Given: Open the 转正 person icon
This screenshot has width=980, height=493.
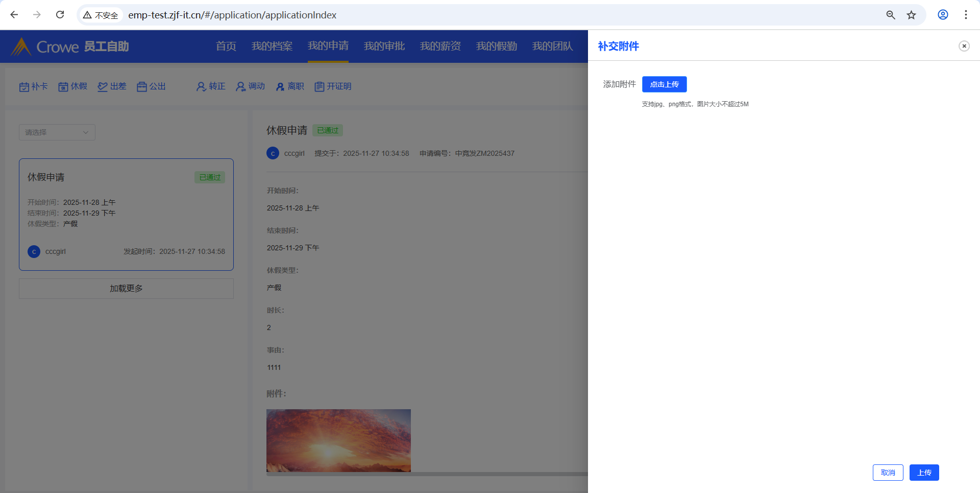Looking at the screenshot, I should click(x=201, y=87).
